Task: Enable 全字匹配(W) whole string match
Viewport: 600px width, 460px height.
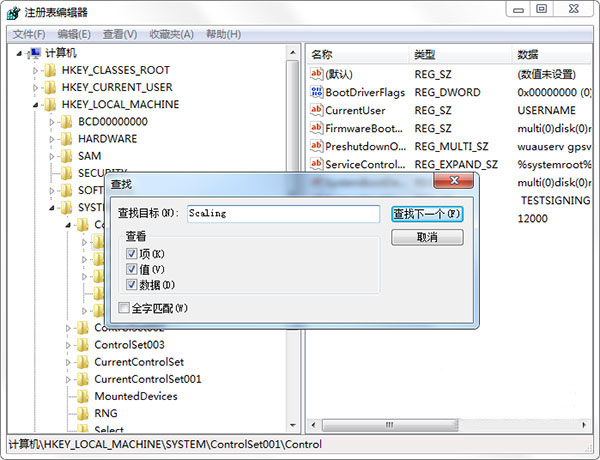Action: click(124, 308)
